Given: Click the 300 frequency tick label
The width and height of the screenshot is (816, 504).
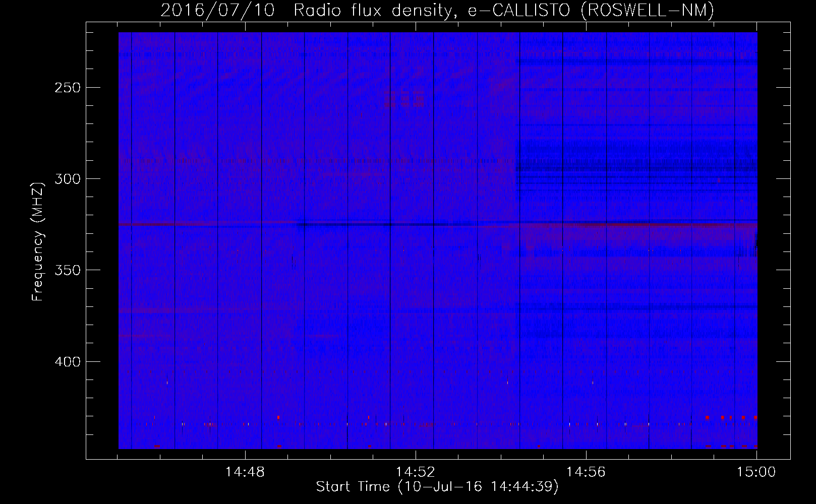Looking at the screenshot, I should tap(68, 179).
